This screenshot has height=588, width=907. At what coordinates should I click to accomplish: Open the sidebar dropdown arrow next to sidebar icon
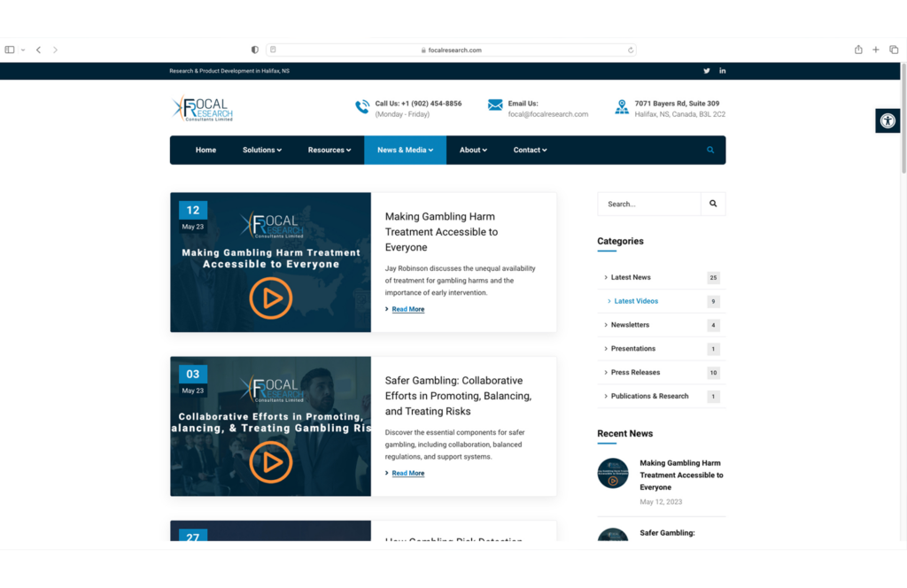coord(23,50)
